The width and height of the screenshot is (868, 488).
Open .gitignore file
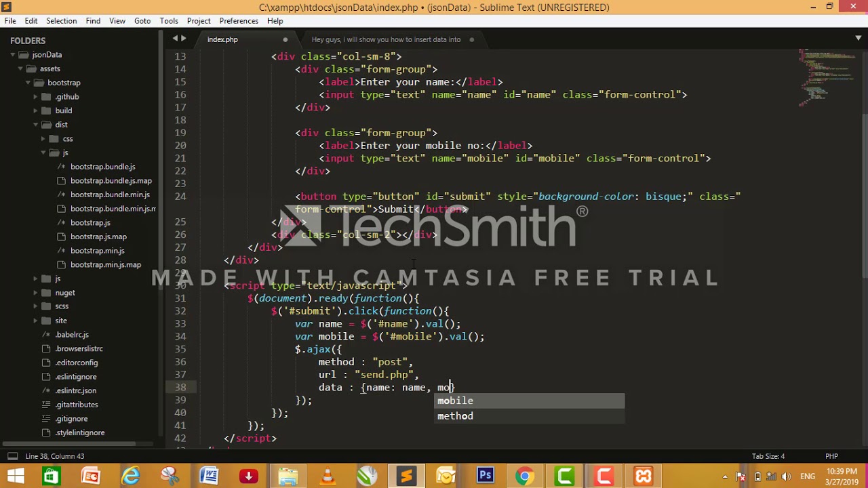click(71, 419)
